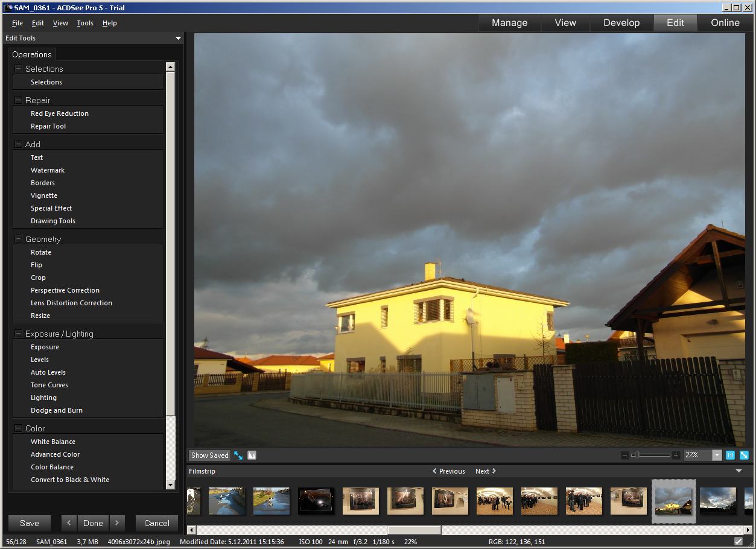This screenshot has height=549, width=756.
Task: Toggle the checkbox in the status bar corner
Action: point(739,542)
